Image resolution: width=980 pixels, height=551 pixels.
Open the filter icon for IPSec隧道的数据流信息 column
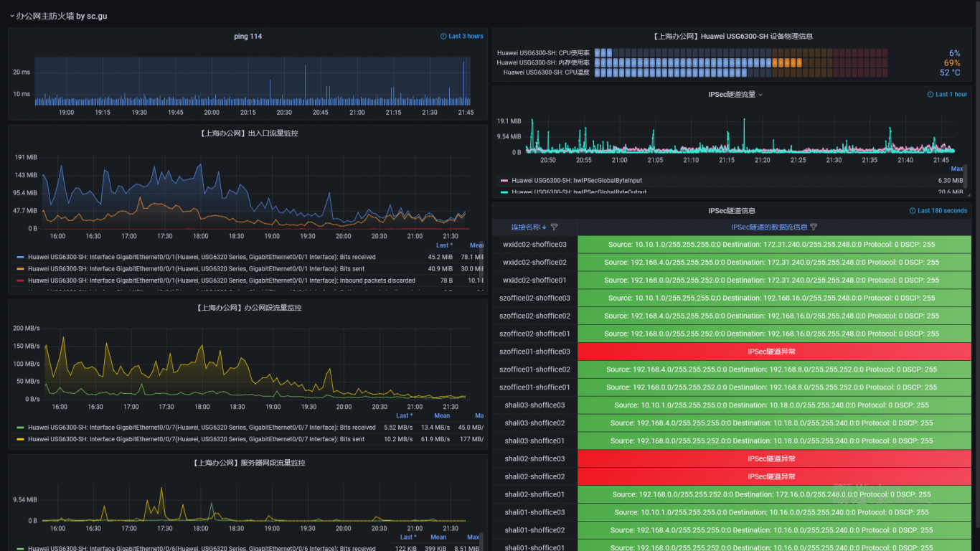(x=814, y=227)
